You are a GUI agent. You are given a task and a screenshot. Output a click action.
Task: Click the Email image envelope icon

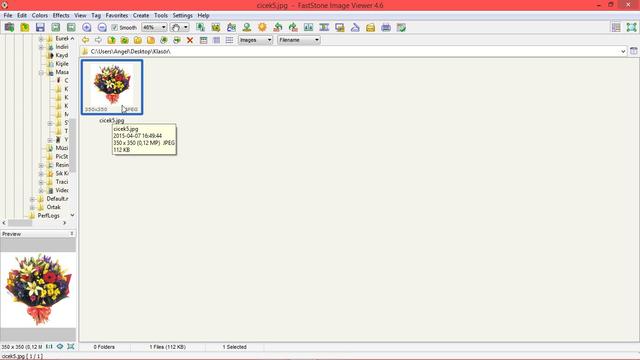point(370,27)
